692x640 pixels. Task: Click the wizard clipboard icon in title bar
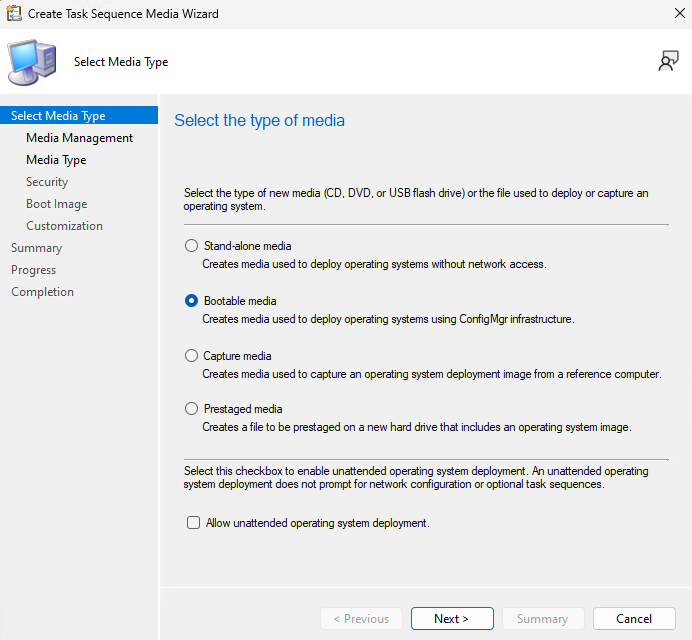[14, 14]
